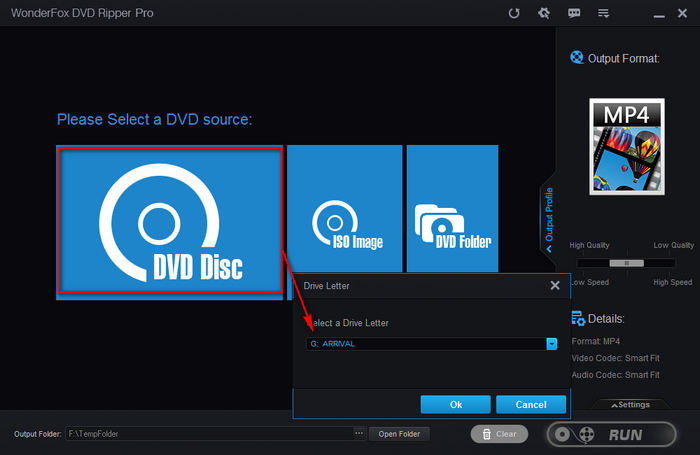Screen dimensions: 700x455
Task: Browse output folder with ellipsis button
Action: (x=359, y=434)
